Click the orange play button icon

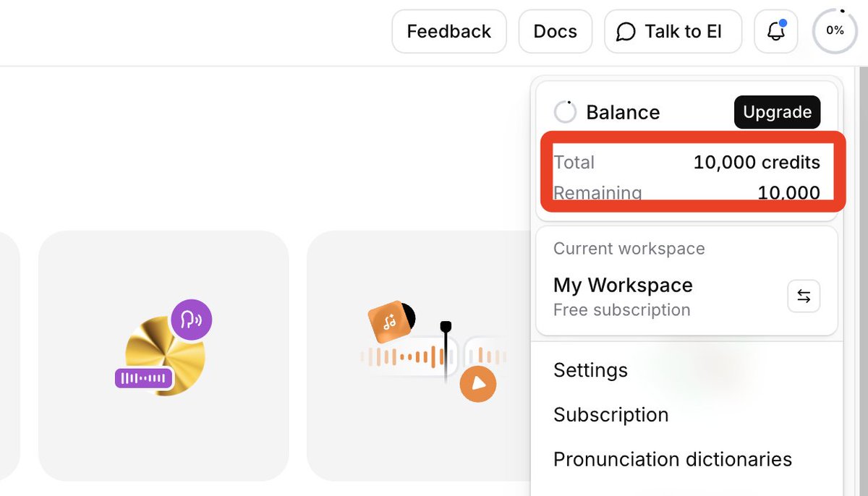pos(477,383)
